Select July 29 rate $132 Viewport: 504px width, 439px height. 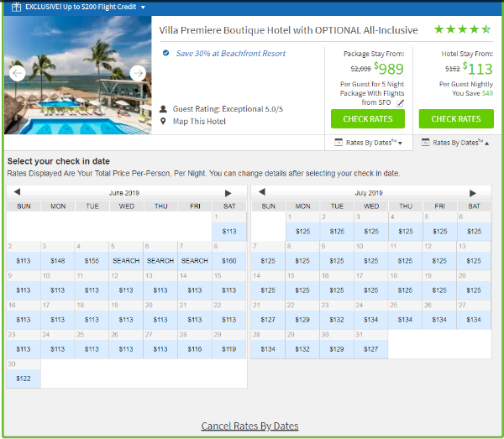[x=302, y=349]
